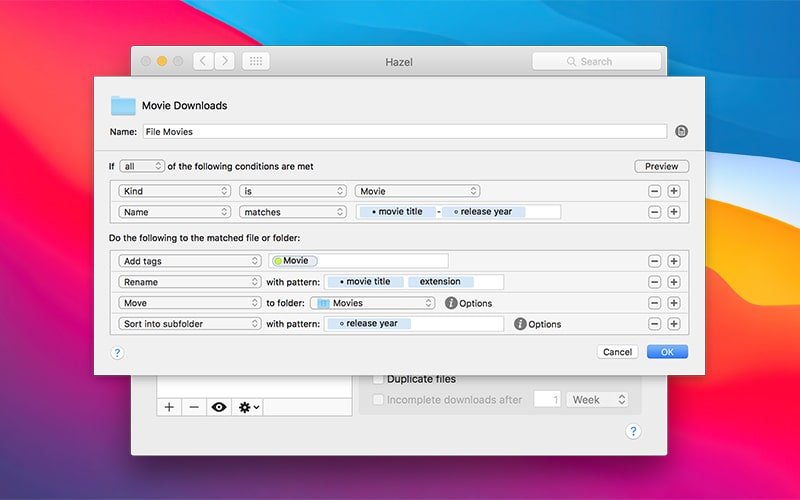Viewport: 800px width, 500px height.
Task: Add an action after the Rename row
Action: [673, 282]
